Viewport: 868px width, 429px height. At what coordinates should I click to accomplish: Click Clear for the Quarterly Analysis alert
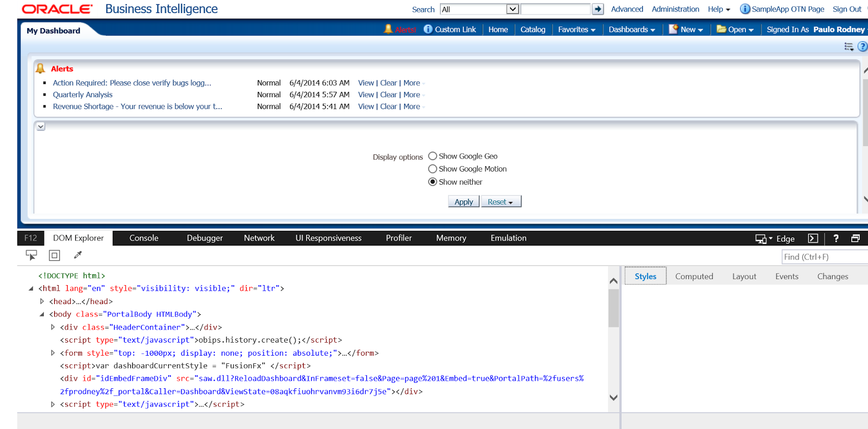388,94
